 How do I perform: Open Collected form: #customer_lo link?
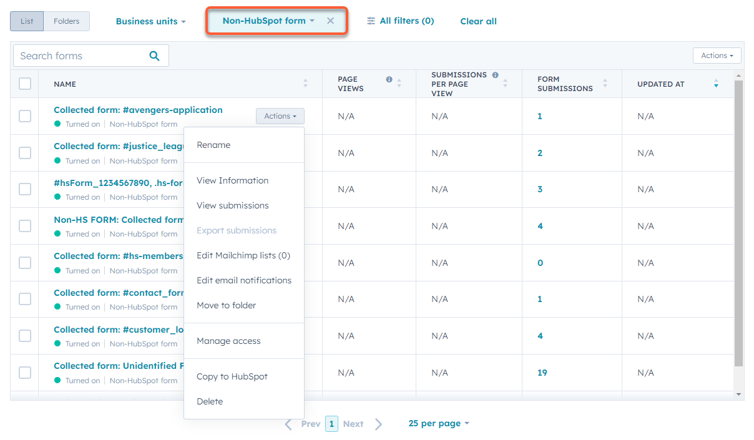(118, 329)
